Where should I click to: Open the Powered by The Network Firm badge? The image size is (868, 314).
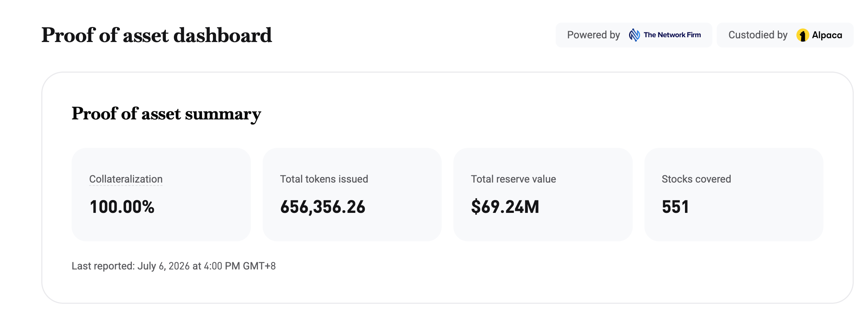(634, 35)
